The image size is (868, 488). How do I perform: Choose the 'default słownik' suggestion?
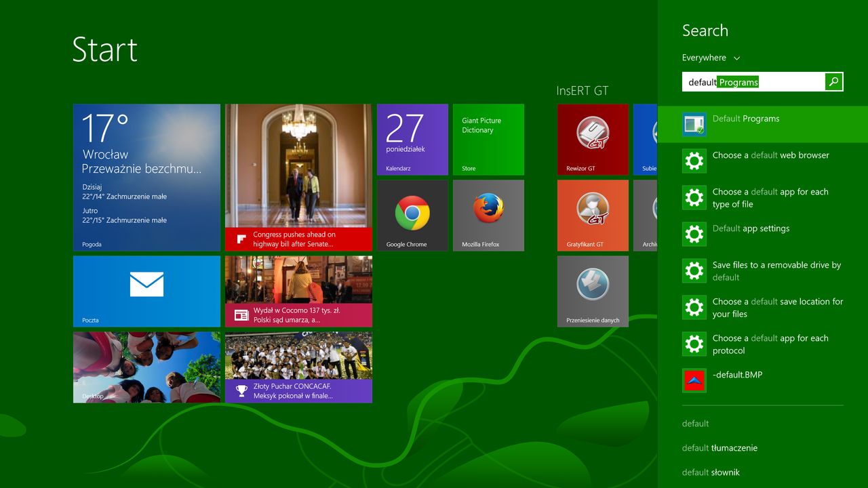pyautogui.click(x=711, y=472)
